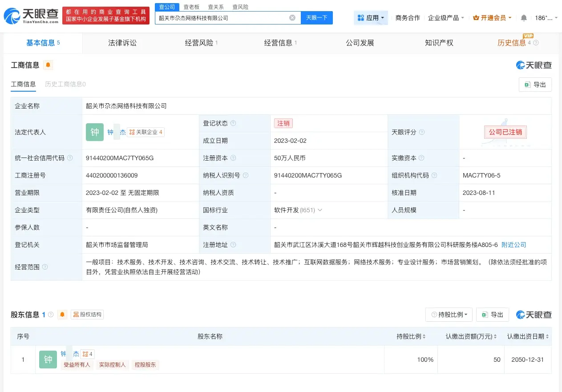Expand 企业级产品 dropdown
This screenshot has width=562, height=392.
[446, 18]
